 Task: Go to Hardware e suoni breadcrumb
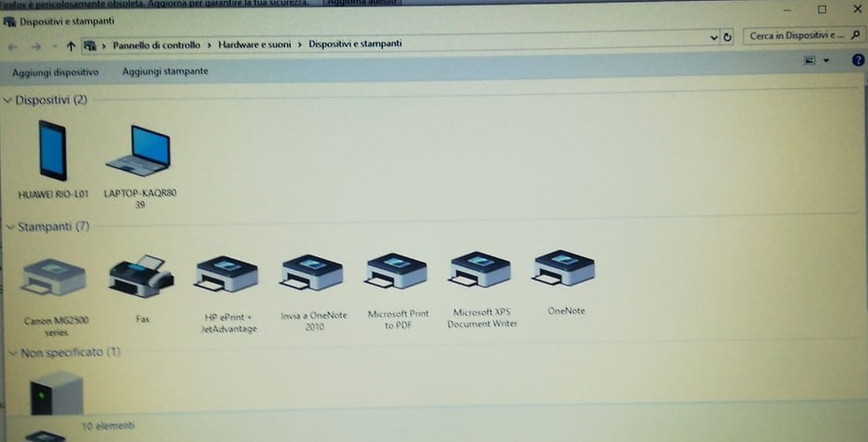[x=254, y=44]
